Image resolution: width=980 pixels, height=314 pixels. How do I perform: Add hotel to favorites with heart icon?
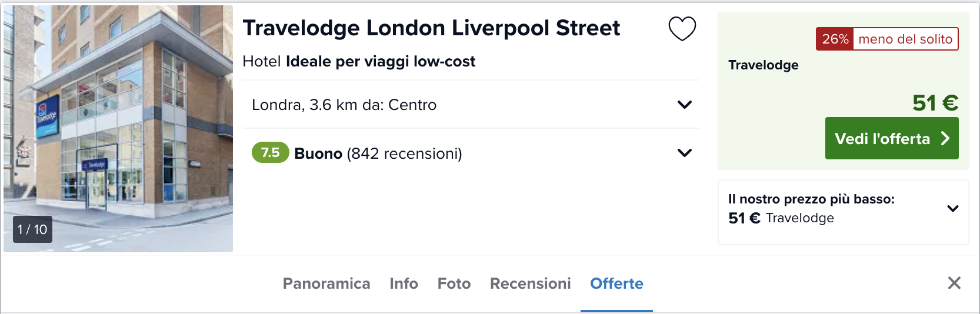click(x=682, y=28)
